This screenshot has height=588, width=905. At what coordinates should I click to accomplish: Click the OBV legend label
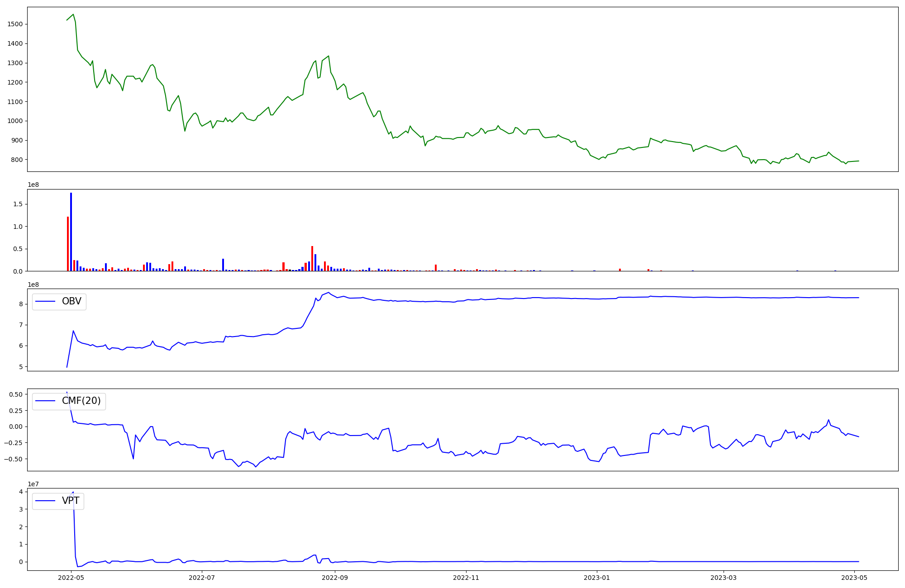[x=71, y=301]
